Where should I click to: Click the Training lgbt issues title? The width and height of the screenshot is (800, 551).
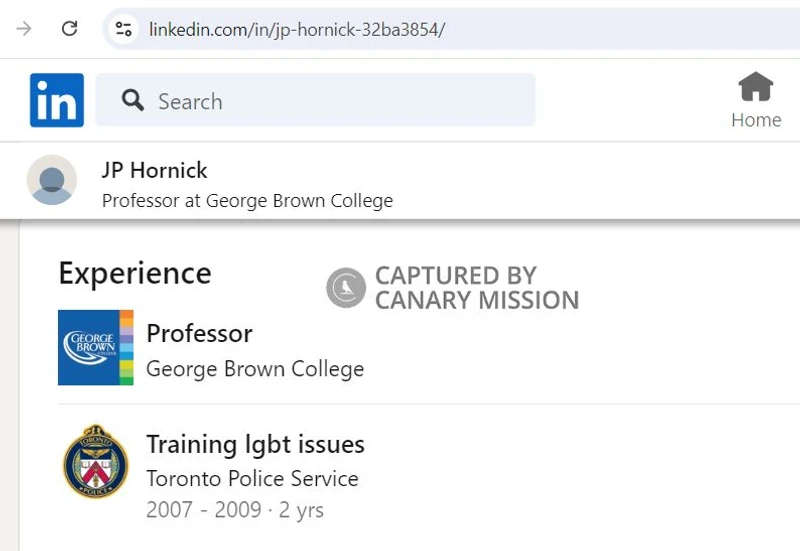click(x=256, y=444)
